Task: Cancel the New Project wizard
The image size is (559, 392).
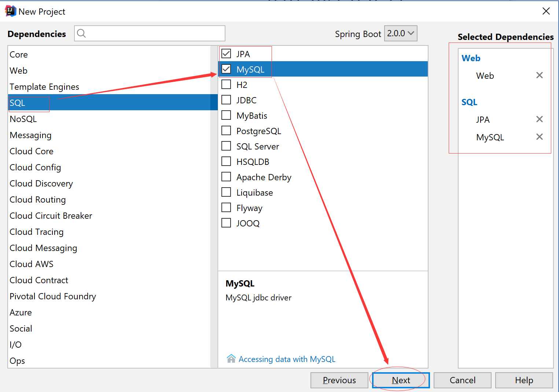Action: click(x=462, y=380)
